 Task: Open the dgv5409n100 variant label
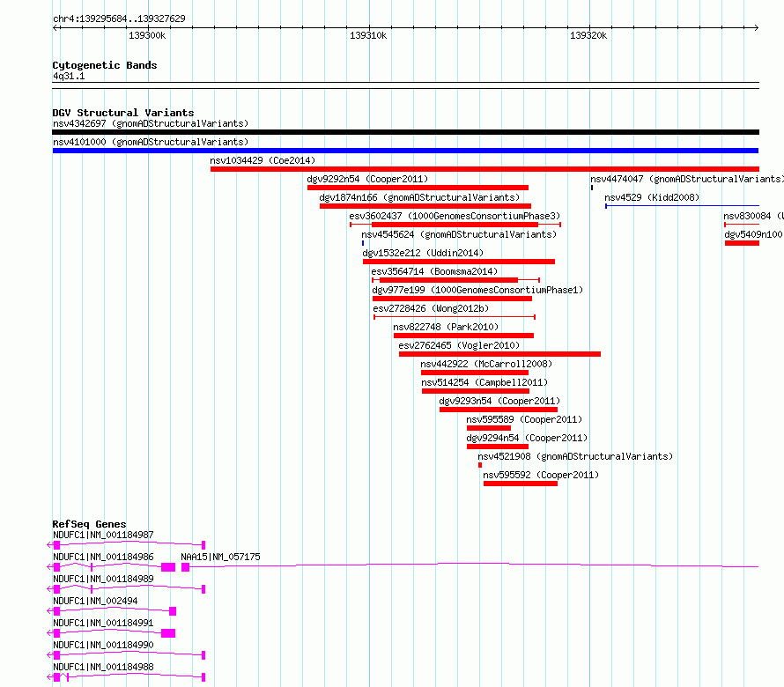(x=753, y=234)
